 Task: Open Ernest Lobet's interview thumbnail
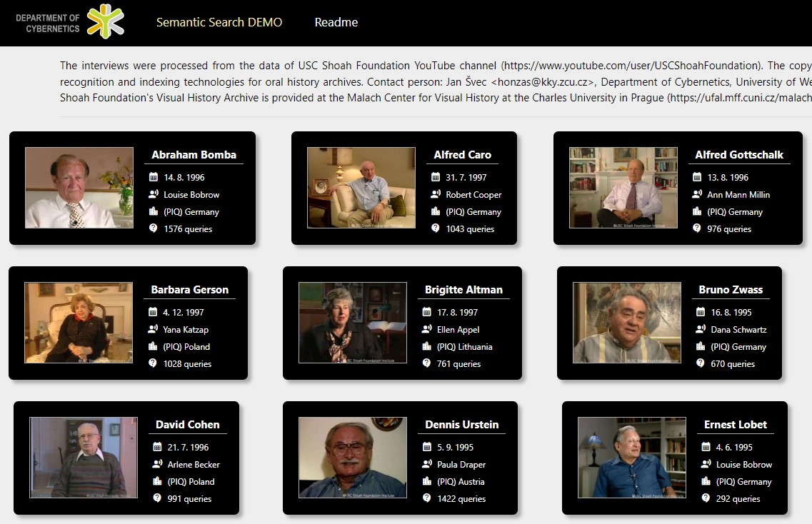(632, 458)
